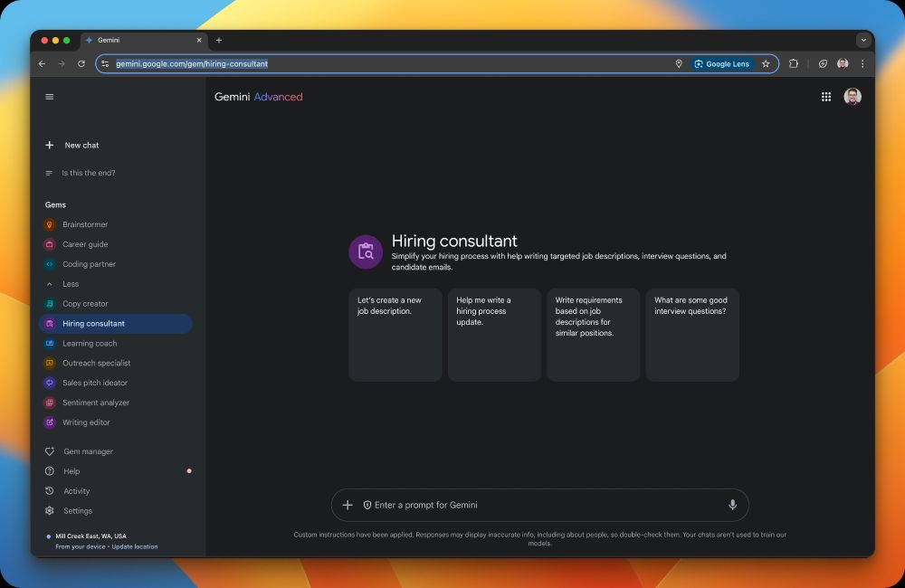Open the Career guide gem icon
Screen dimensions: 905x588
[50, 244]
